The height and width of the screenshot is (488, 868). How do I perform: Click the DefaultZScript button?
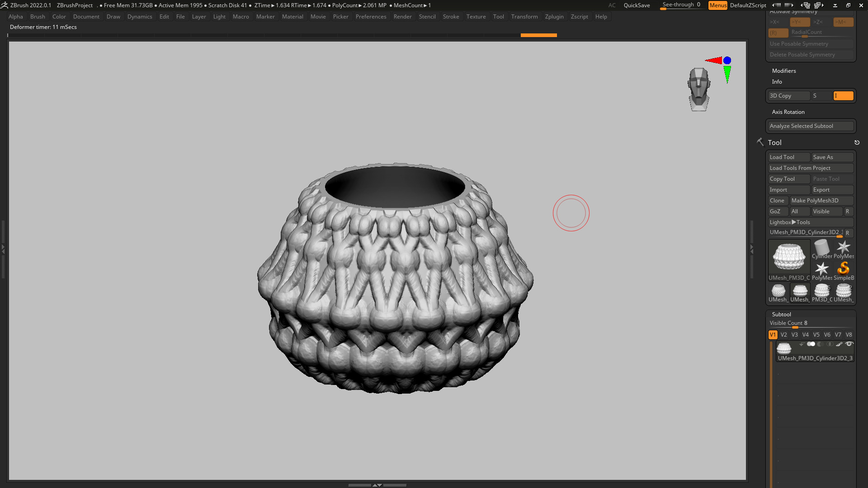tap(748, 5)
